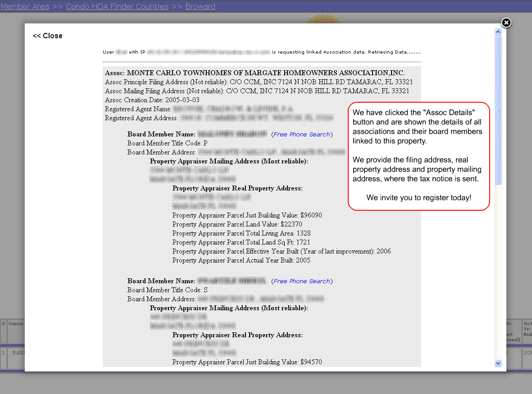This screenshot has width=532, height=394.
Task: Click the popup's vertical scrollbar thumb
Action: [498, 110]
